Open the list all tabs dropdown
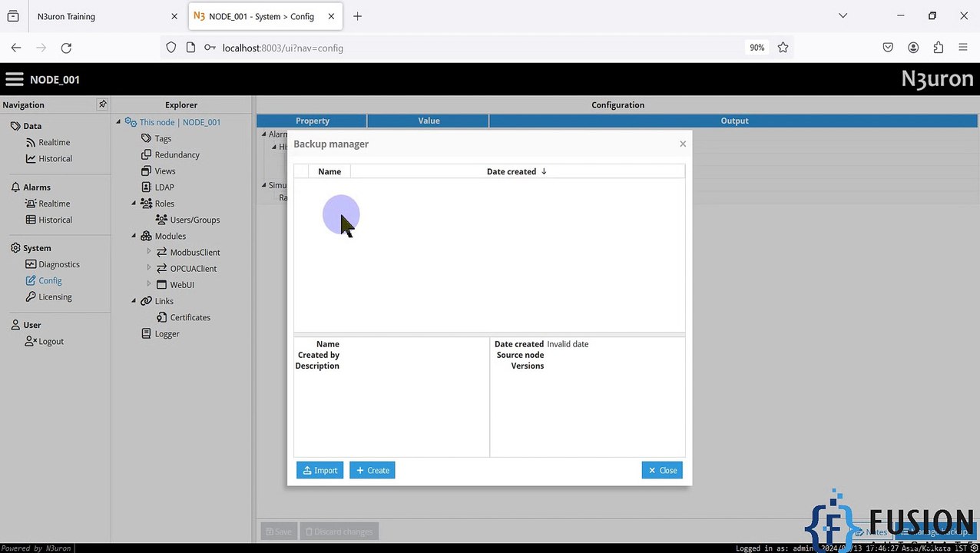Screen dimensions: 980x553 click(843, 16)
